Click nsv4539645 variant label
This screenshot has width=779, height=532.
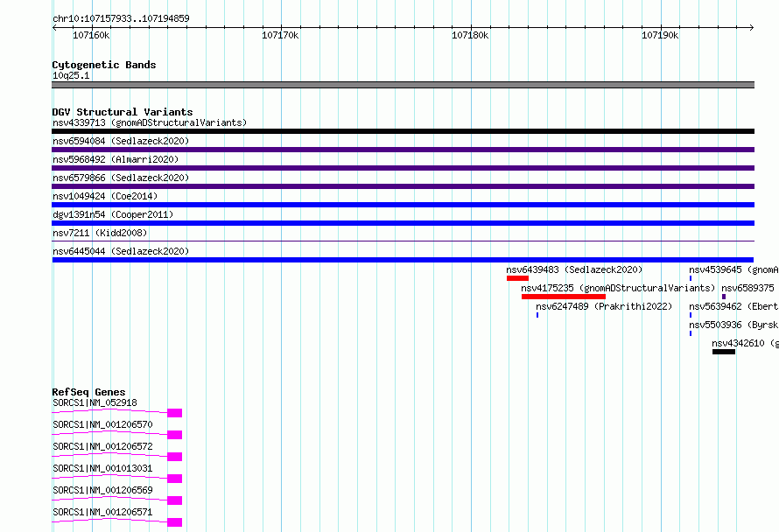[733, 269]
